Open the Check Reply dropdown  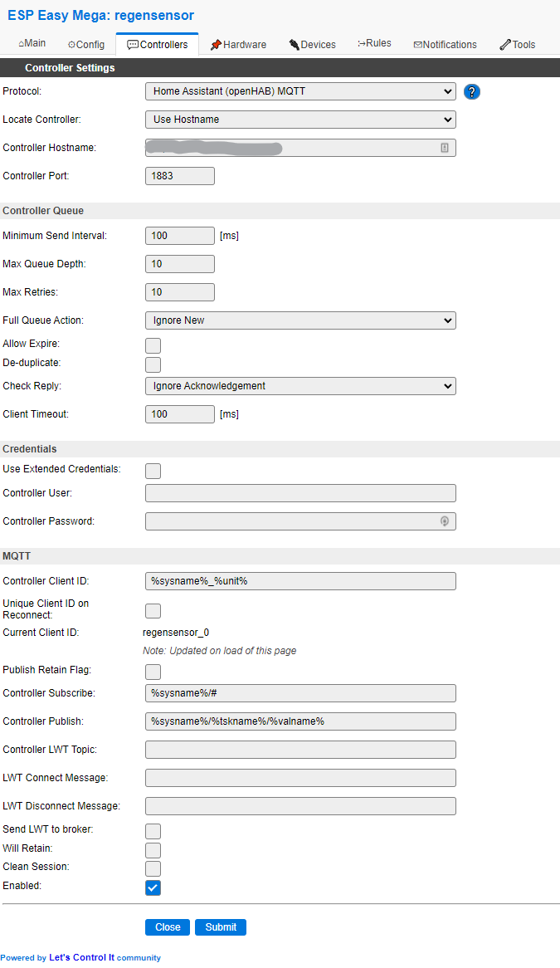coord(300,386)
